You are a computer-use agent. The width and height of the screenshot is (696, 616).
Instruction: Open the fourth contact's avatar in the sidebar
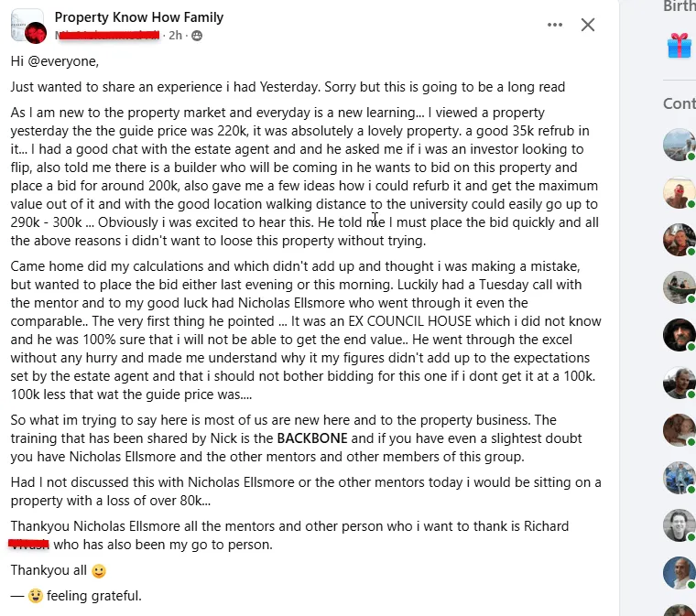pyautogui.click(x=680, y=287)
